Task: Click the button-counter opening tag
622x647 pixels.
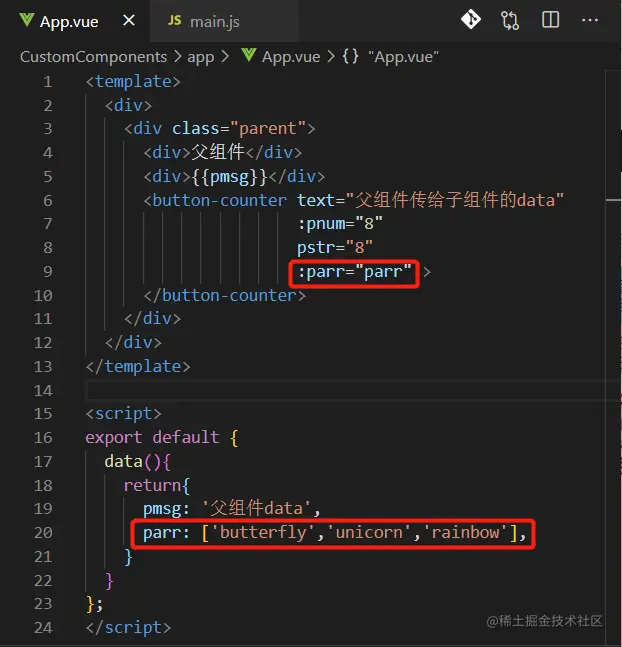Action: pyautogui.click(x=215, y=201)
